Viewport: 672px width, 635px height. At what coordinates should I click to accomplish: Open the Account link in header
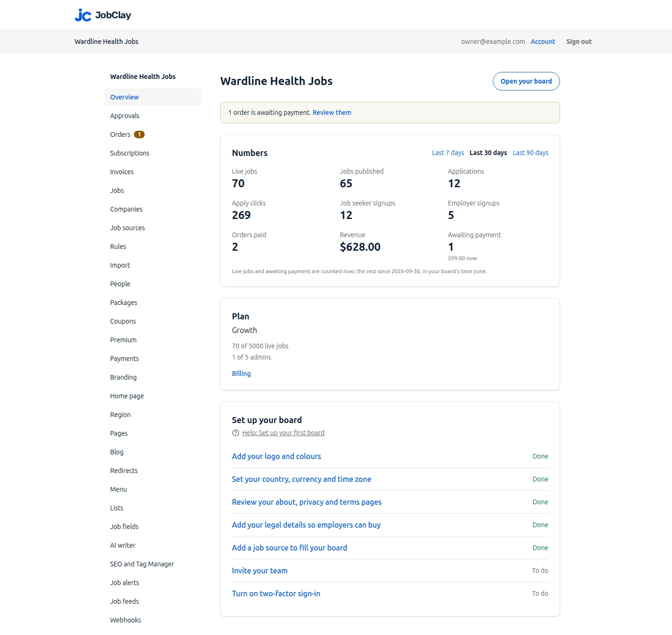pos(543,42)
